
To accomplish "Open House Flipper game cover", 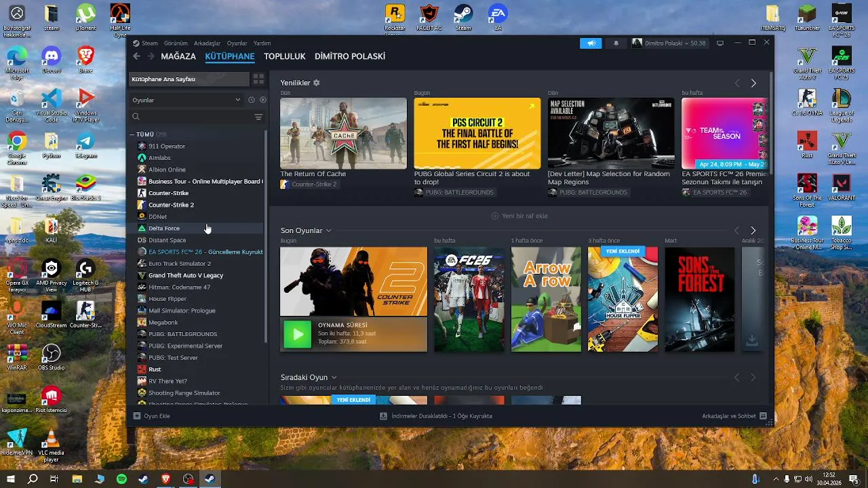I will [x=623, y=299].
